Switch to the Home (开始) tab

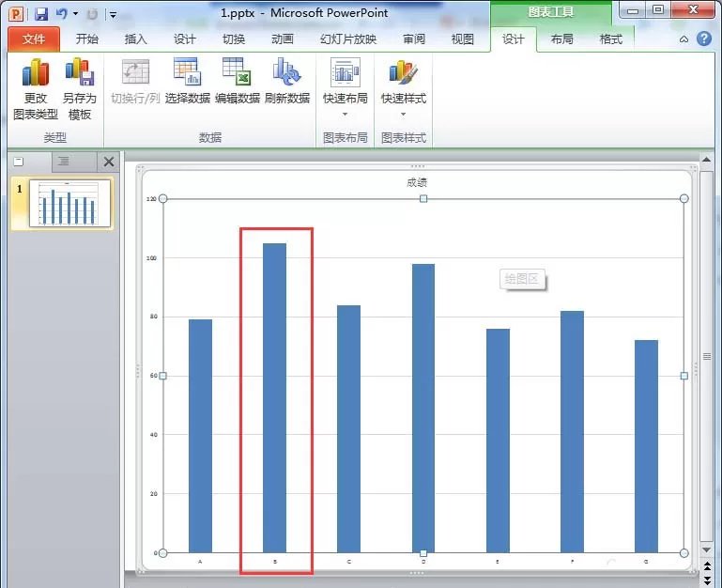[87, 39]
